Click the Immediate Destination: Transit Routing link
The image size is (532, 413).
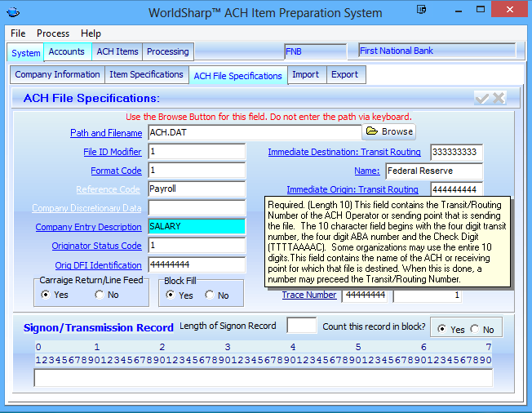[344, 152]
